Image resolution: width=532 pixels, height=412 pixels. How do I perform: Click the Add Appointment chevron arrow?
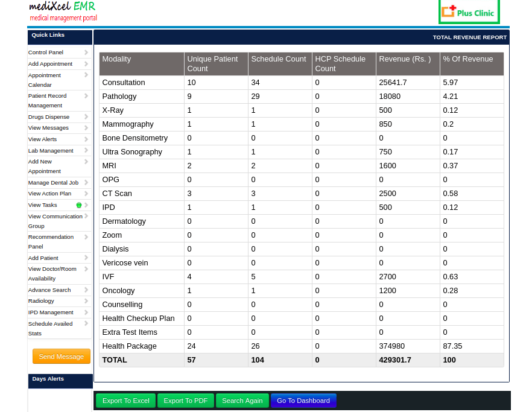click(x=86, y=64)
